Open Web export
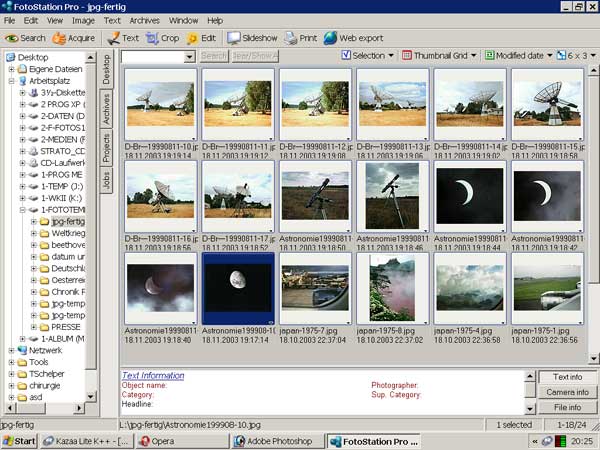 pos(353,38)
